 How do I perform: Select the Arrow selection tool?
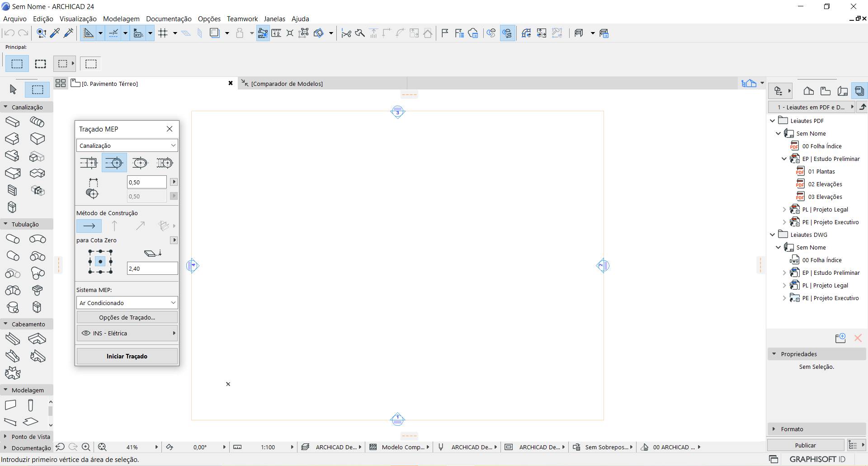[x=13, y=89]
